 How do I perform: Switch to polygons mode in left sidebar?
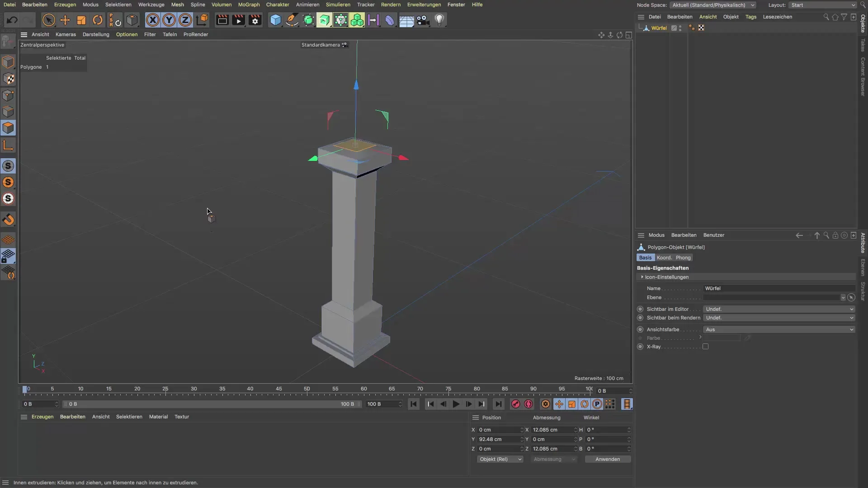pos(8,128)
